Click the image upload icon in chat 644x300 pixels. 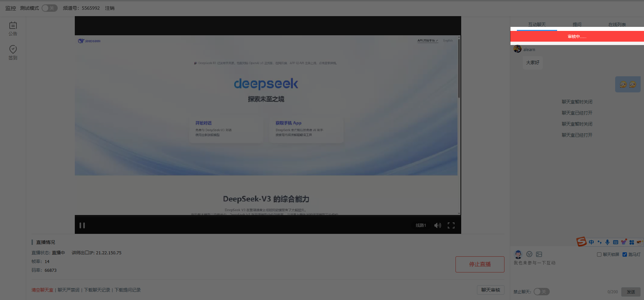[539, 254]
